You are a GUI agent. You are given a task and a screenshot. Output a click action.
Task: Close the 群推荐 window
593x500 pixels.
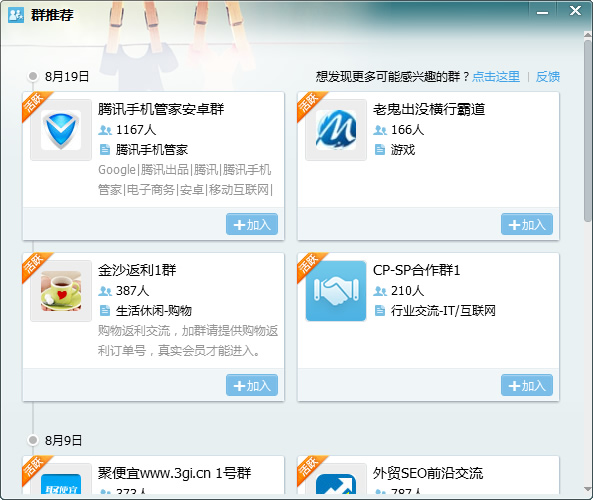[575, 11]
